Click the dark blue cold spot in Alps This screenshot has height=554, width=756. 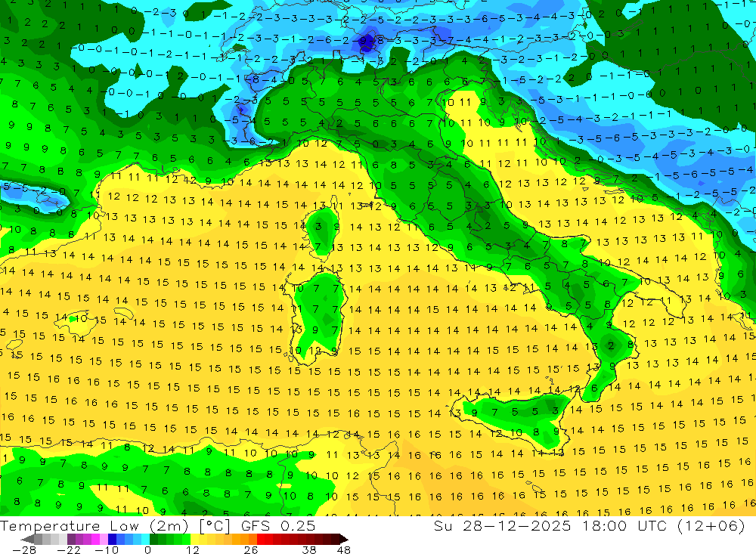pos(367,42)
